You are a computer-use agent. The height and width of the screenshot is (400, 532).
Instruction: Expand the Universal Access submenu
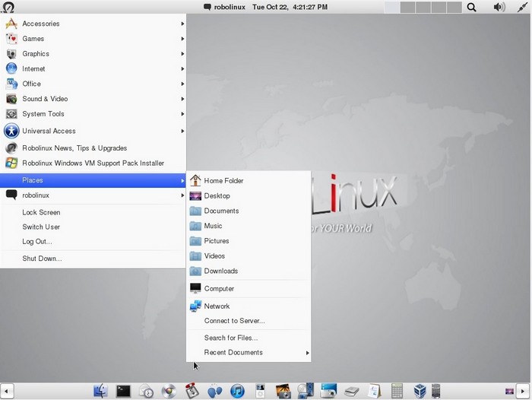(x=93, y=131)
